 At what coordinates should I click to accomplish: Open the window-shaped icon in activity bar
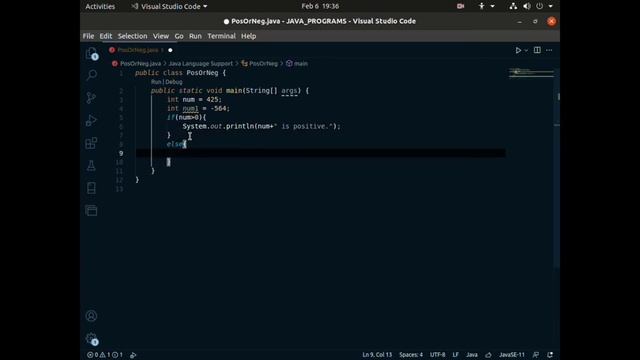click(x=91, y=211)
